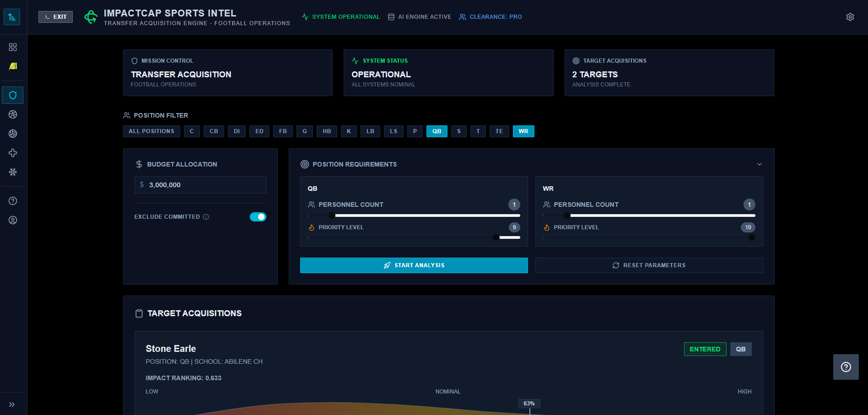Click the floating help button bottom right
Screen dimensions: 868x415
[x=846, y=367]
